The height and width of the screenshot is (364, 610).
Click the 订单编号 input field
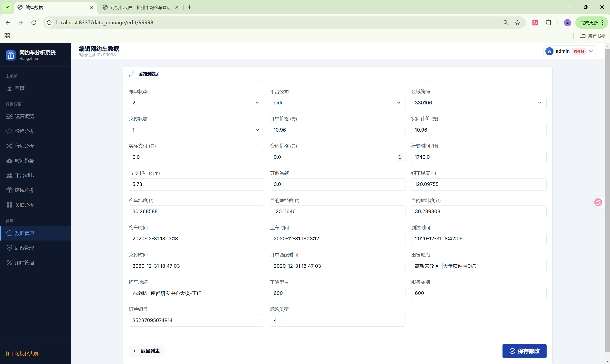(196, 320)
